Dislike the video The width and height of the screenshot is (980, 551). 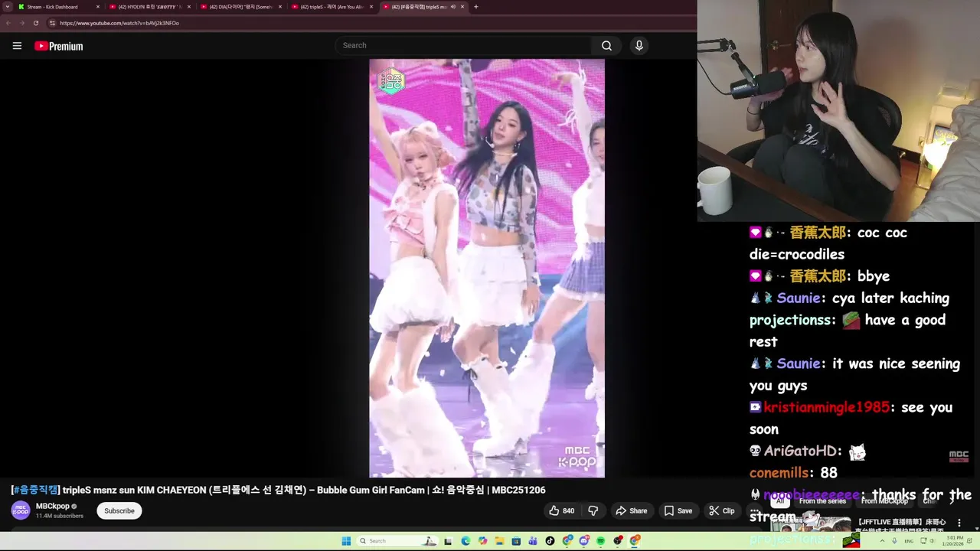(x=593, y=510)
